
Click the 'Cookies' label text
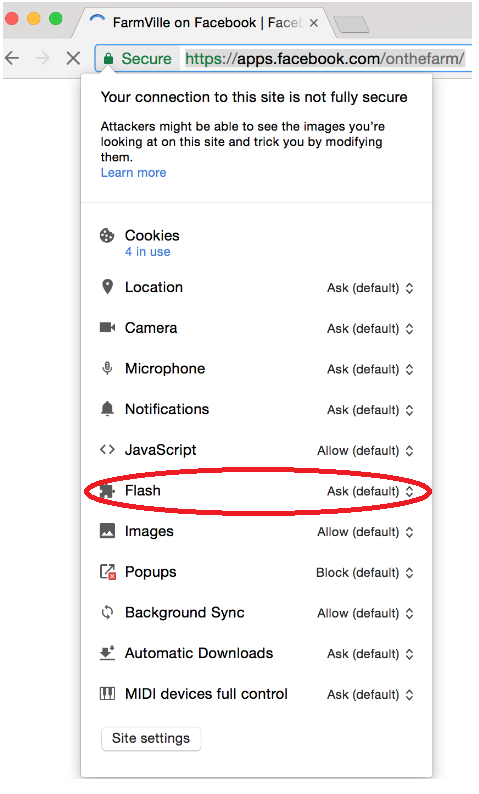(152, 235)
